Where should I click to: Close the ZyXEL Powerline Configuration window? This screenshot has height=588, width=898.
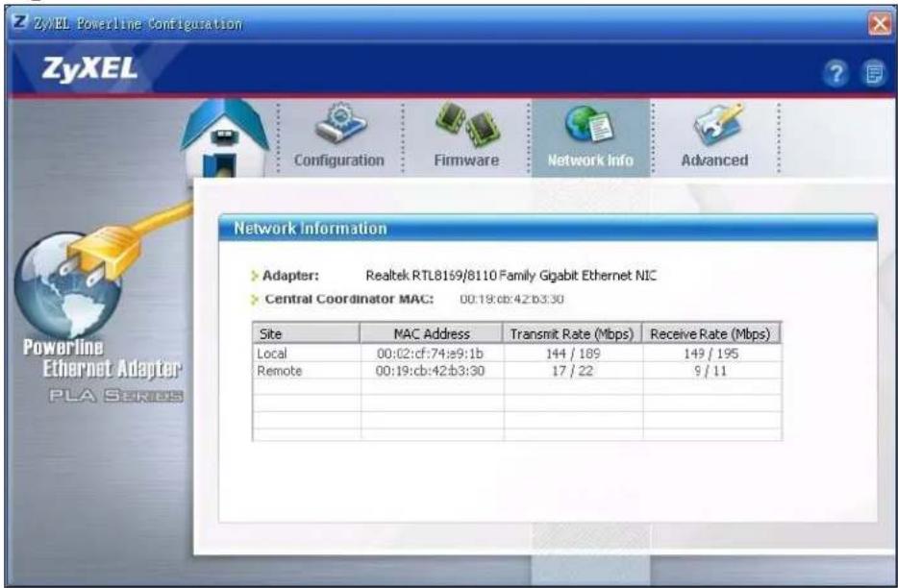880,23
